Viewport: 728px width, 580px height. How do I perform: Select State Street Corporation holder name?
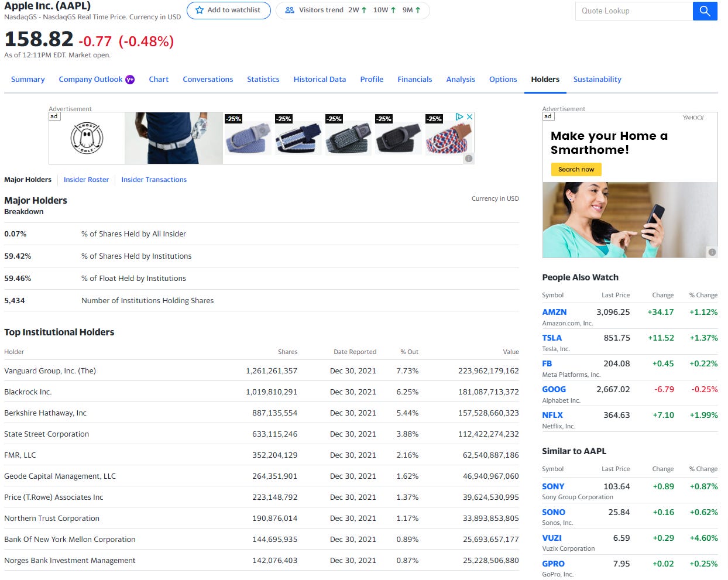(47, 434)
